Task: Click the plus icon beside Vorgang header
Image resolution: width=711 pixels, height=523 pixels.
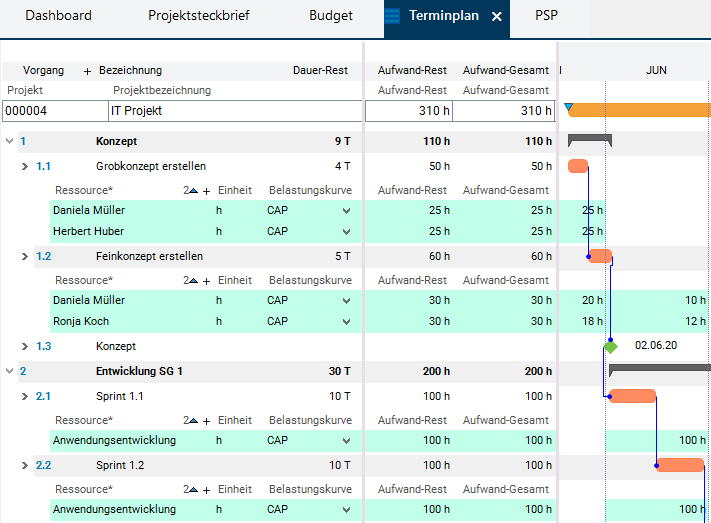Action: 87,71
